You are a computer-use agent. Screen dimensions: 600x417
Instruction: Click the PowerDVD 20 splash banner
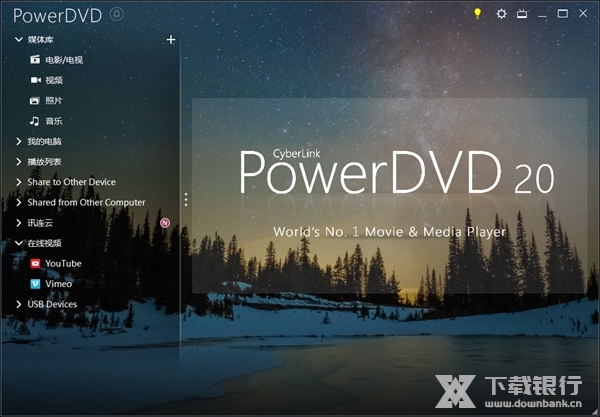click(x=389, y=196)
